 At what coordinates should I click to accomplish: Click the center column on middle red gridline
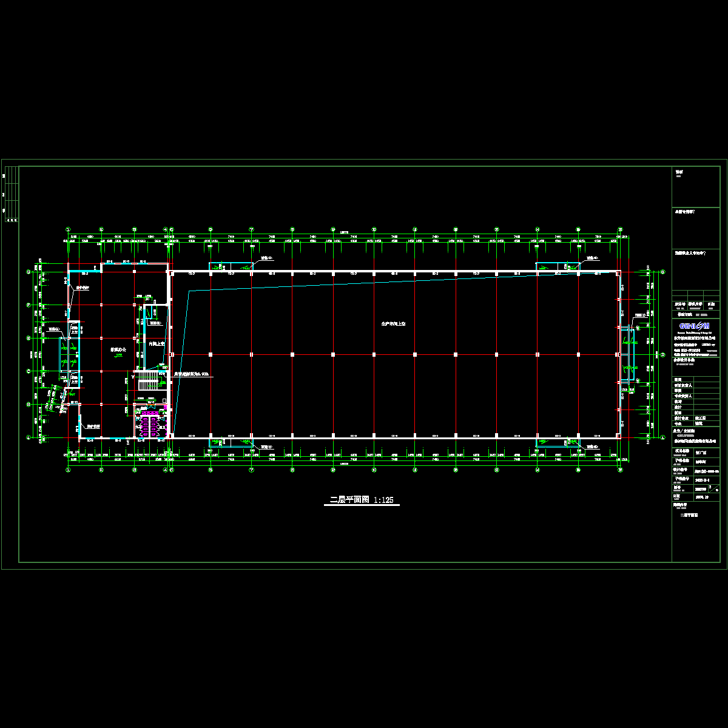[374, 354]
